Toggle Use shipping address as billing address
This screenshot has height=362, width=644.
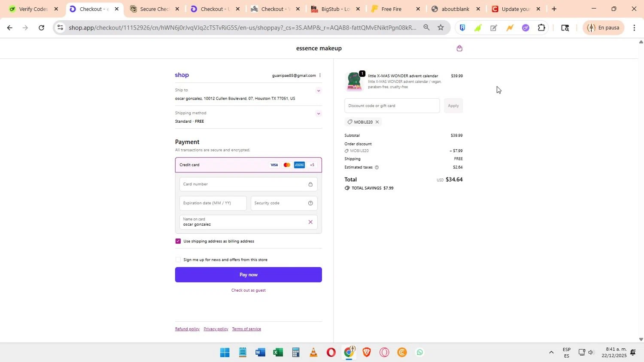click(178, 241)
